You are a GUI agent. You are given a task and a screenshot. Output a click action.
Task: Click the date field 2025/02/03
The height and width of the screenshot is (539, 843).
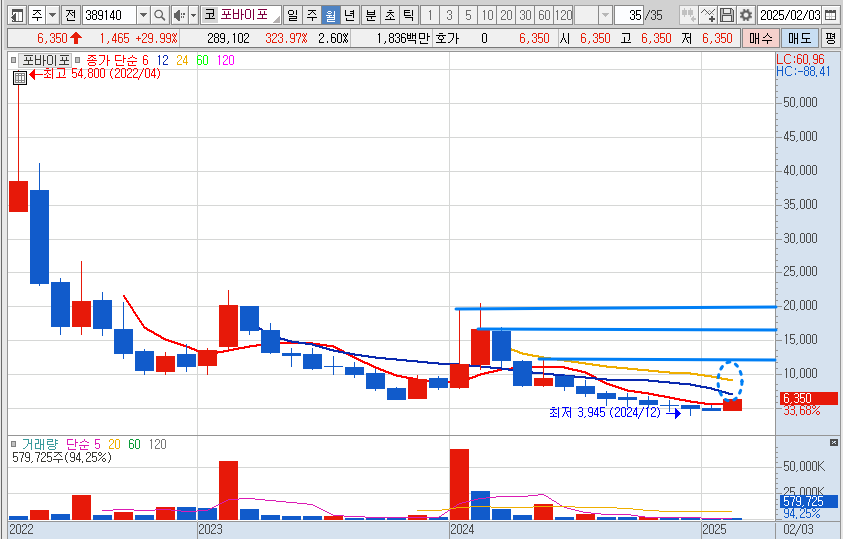pyautogui.click(x=791, y=15)
